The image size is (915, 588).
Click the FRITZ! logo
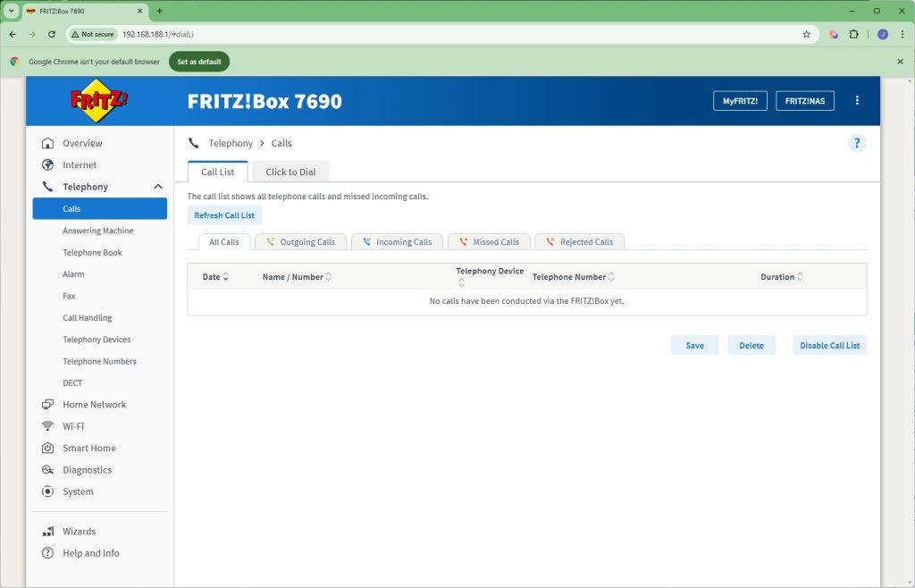pos(99,100)
